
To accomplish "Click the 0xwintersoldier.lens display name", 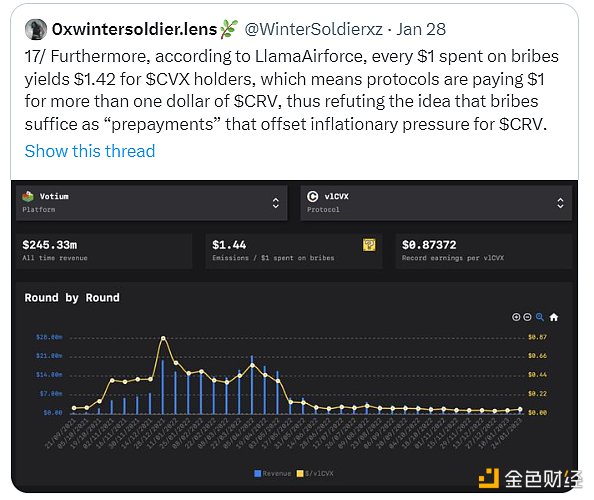I will (x=134, y=29).
